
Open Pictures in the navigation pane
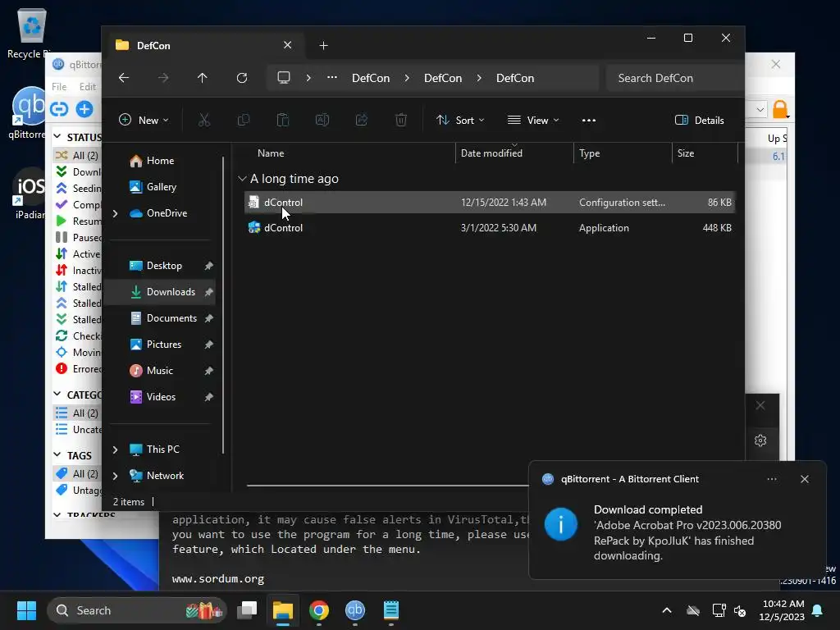(x=164, y=345)
